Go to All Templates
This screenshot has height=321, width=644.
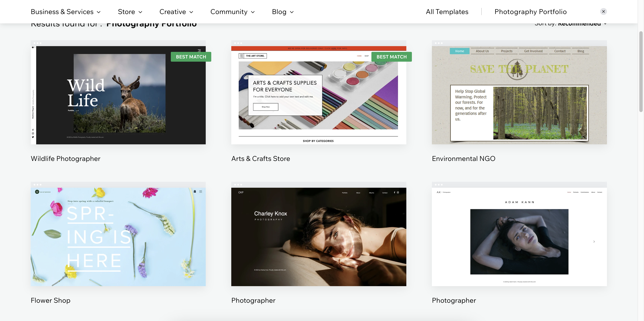click(x=447, y=12)
